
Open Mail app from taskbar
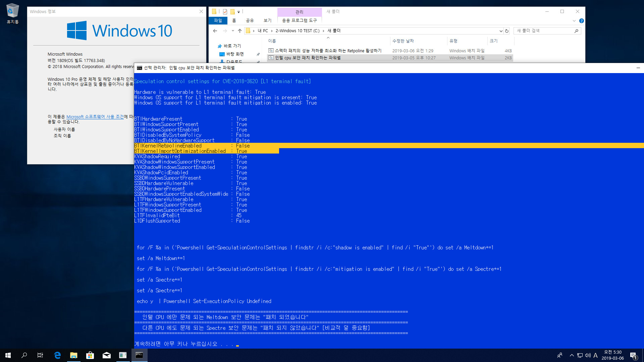107,355
